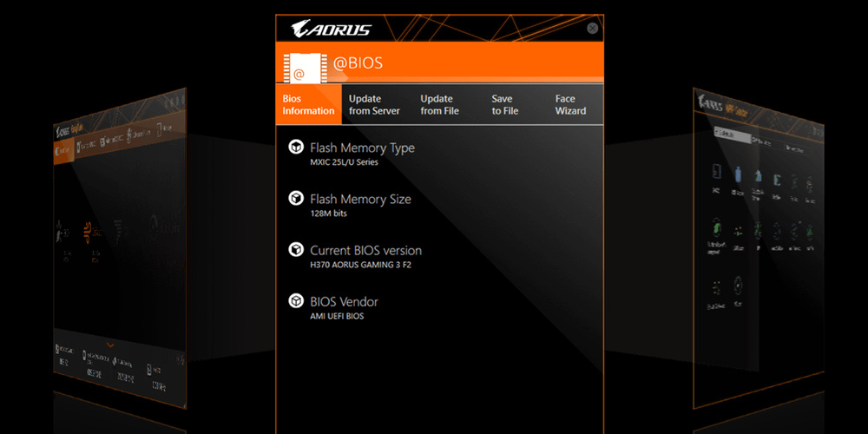Click the "Flash Memory Type" heading
Screen dimensions: 868x434
362,148
